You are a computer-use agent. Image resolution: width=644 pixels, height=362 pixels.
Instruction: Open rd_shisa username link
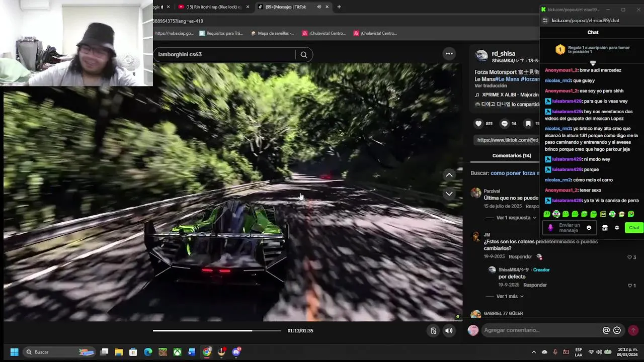point(503,54)
